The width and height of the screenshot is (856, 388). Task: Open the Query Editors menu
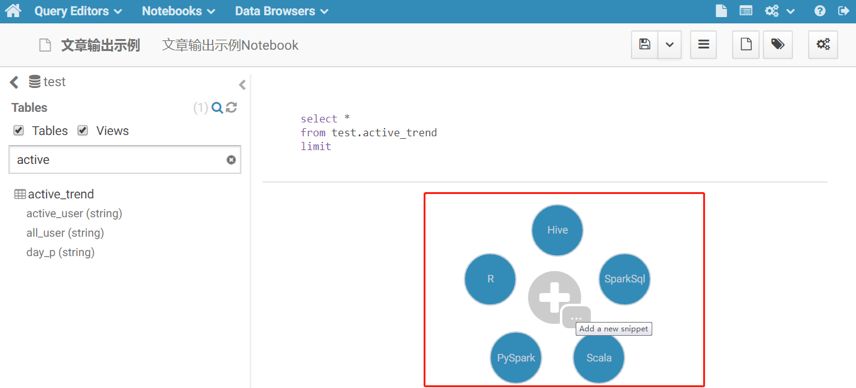(x=78, y=11)
